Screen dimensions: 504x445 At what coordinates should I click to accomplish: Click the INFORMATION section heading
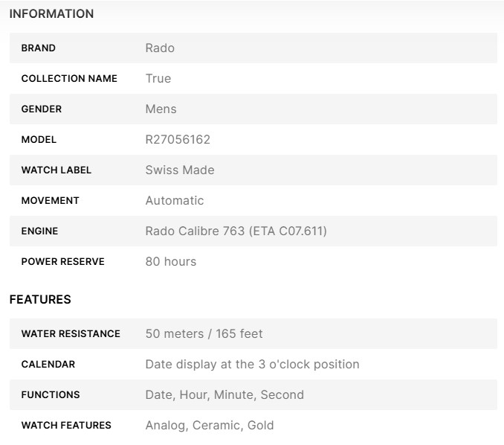coord(51,13)
